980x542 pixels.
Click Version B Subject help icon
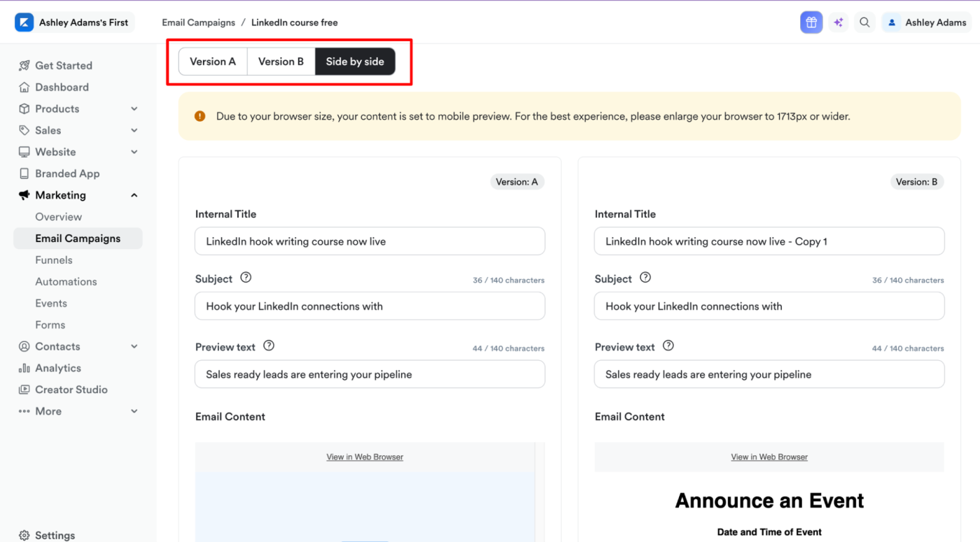(x=645, y=278)
